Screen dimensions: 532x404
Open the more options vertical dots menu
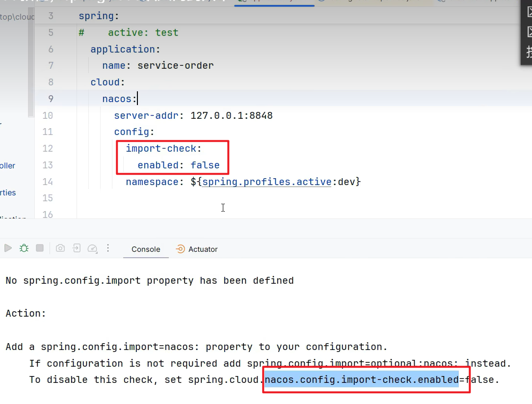click(x=108, y=248)
